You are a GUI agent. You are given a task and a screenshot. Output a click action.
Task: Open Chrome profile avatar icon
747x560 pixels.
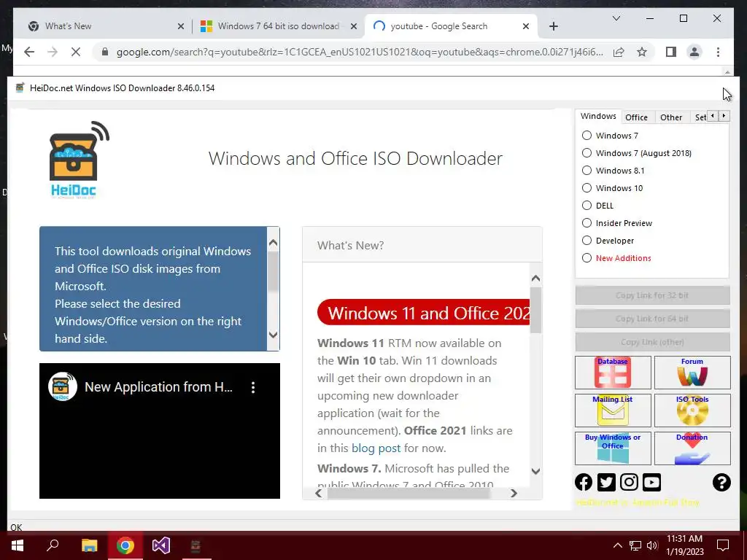(694, 52)
